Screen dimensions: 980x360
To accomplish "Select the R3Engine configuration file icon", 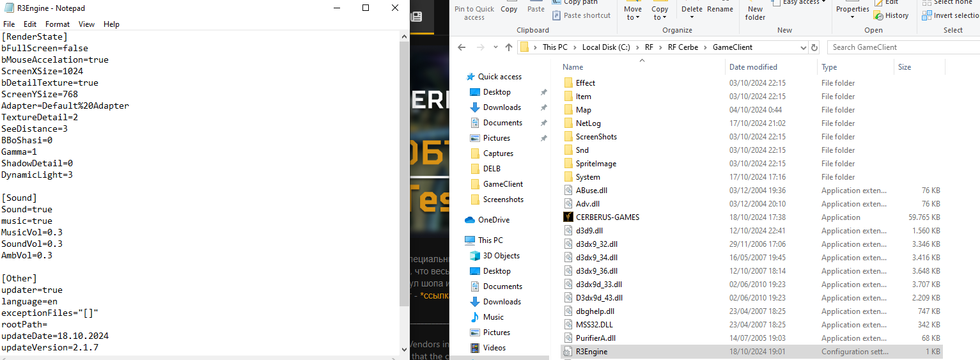I will [568, 352].
